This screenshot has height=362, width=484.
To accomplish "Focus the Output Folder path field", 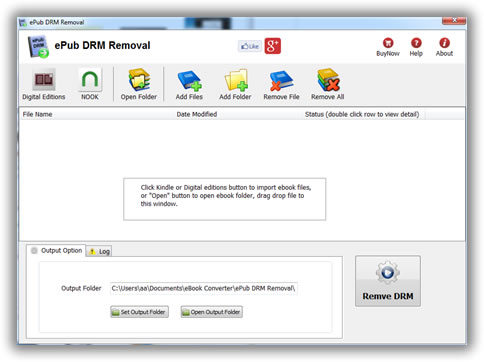I will pos(204,288).
